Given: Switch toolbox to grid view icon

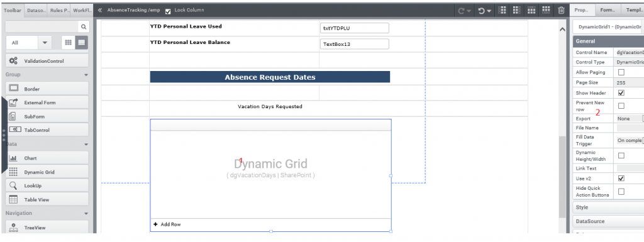Looking at the screenshot, I should (x=68, y=43).
